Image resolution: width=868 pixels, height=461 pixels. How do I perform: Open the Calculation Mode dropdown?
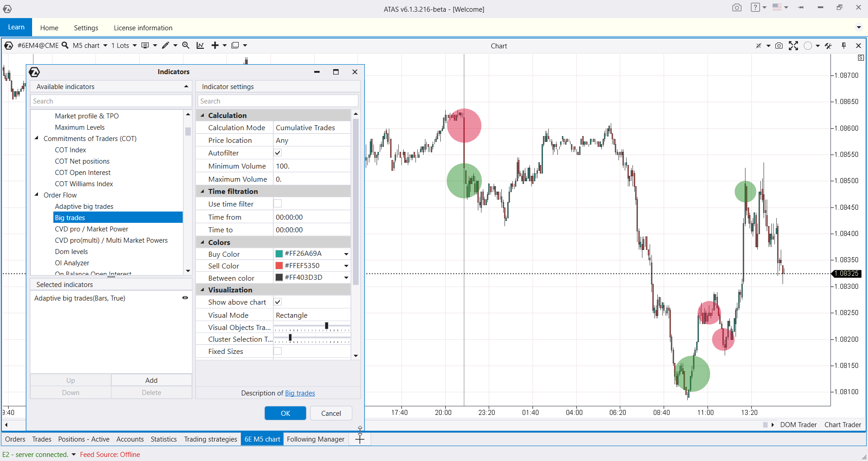311,127
